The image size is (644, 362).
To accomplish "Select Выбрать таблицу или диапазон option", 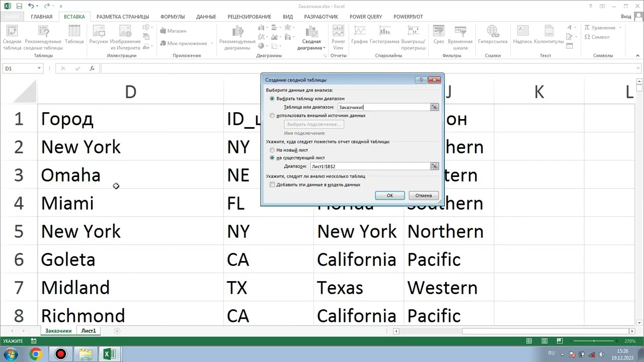I will click(272, 99).
